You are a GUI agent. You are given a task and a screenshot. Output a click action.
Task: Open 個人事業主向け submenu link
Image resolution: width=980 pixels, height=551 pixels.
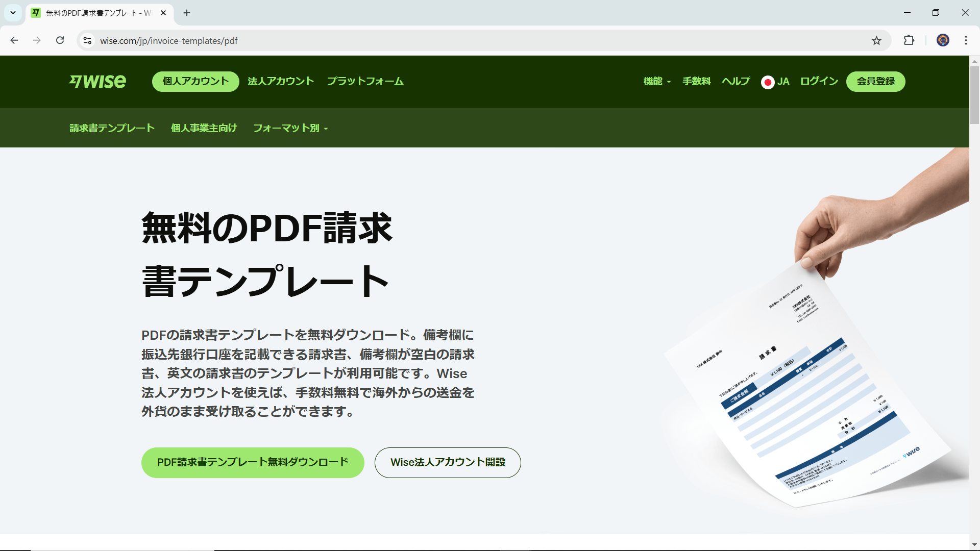204,128
